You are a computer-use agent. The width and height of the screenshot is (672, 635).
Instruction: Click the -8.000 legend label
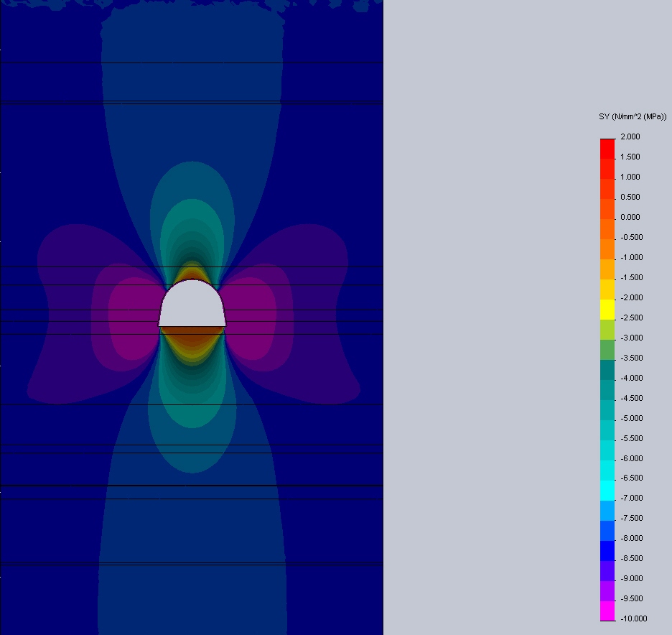631,539
